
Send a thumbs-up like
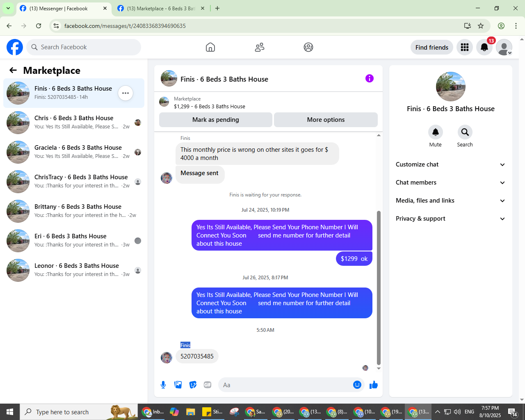pyautogui.click(x=374, y=385)
